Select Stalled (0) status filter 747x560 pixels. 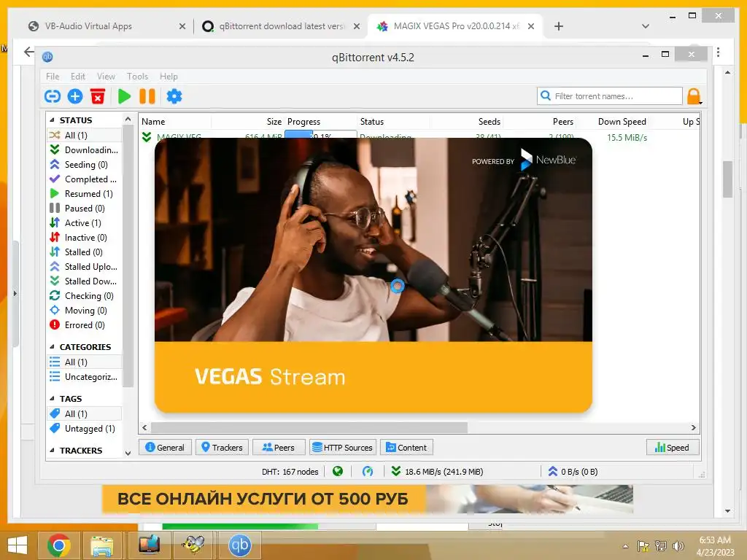coord(85,252)
